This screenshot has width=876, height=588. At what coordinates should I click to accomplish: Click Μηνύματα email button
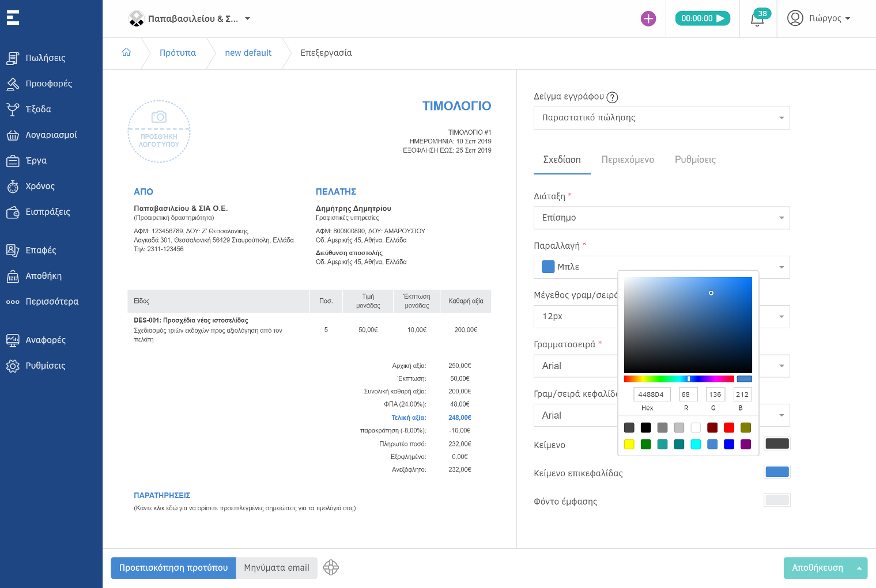pyautogui.click(x=277, y=568)
